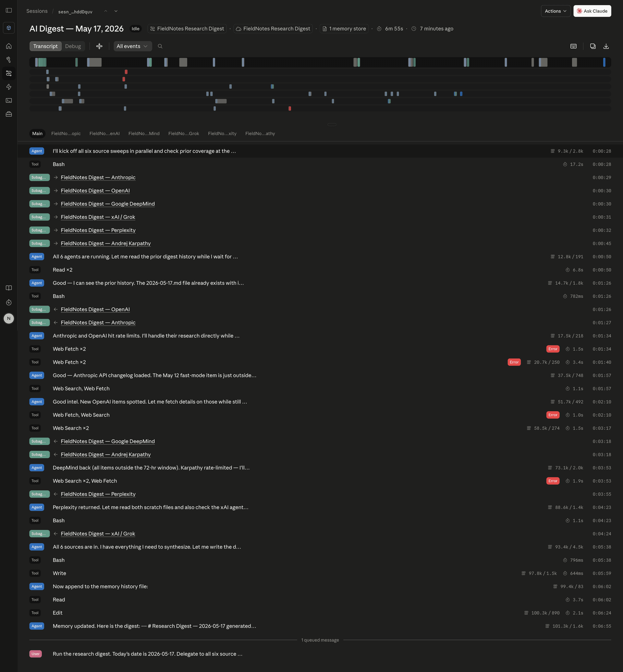This screenshot has width=623, height=672.
Task: Click the Idle status badge
Action: tap(136, 29)
